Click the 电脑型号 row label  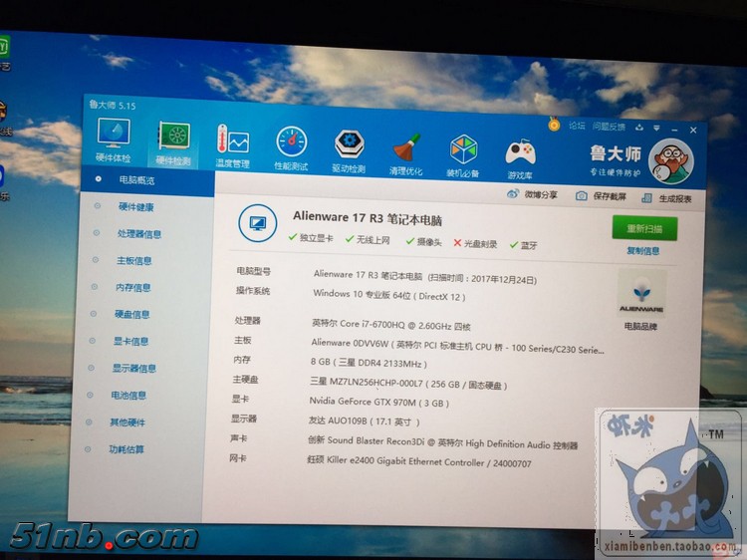tap(253, 271)
